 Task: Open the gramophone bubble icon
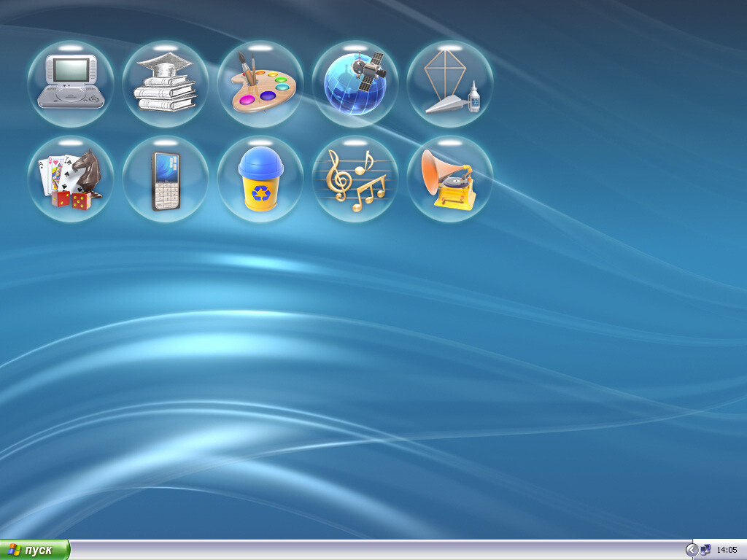449,179
